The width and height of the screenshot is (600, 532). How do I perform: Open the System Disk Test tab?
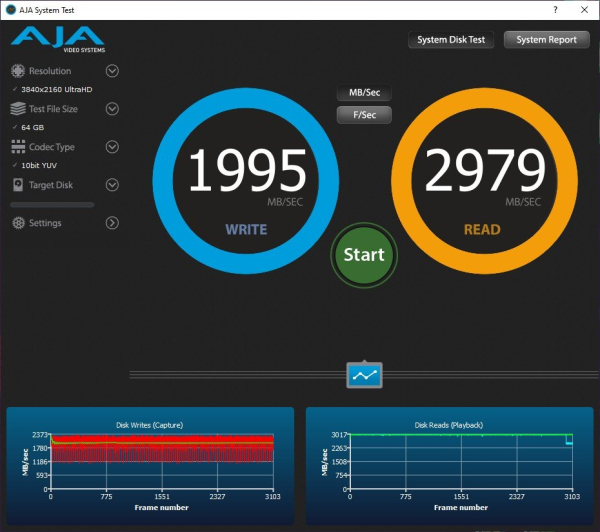tap(451, 40)
